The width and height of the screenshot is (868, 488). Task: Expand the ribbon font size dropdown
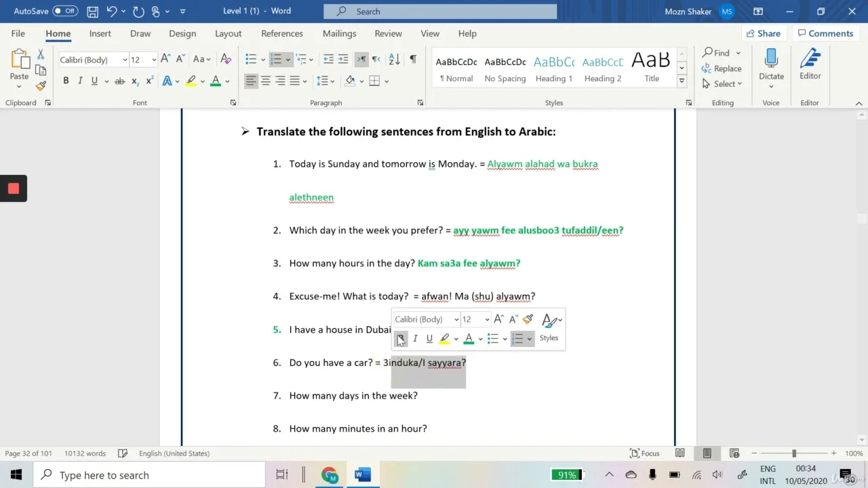[154, 60]
